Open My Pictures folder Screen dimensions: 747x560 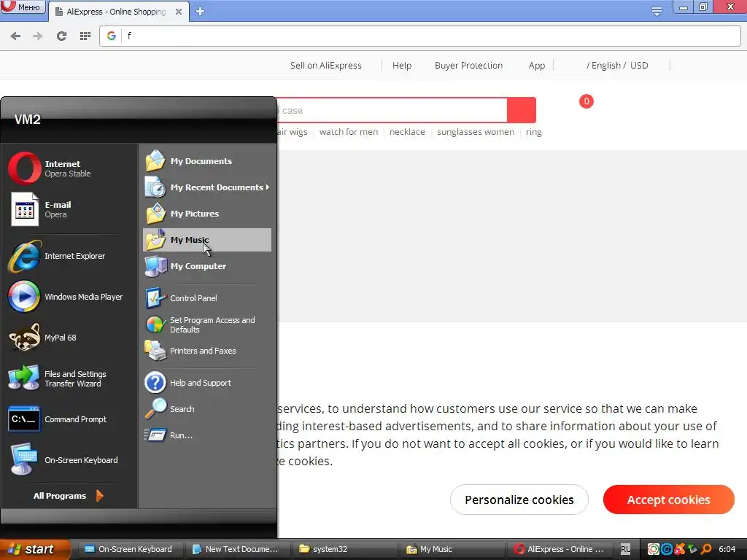click(x=206, y=214)
